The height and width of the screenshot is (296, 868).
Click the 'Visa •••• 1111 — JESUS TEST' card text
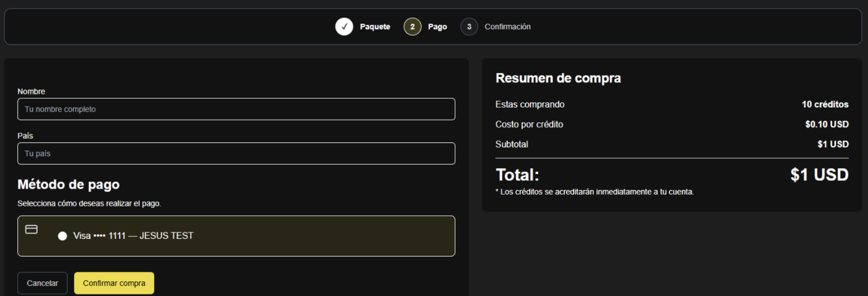pos(133,236)
